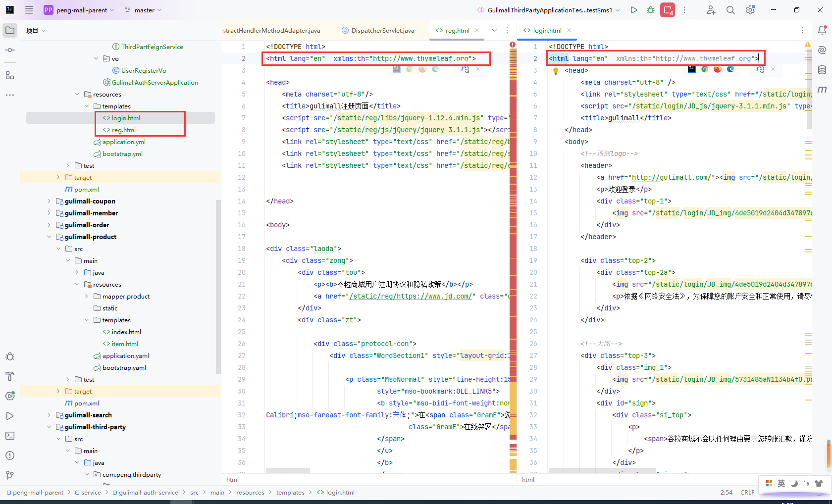Screen dimensions: 832x504
Task: Toggle IME moon half-width mode
Action: tap(794, 483)
